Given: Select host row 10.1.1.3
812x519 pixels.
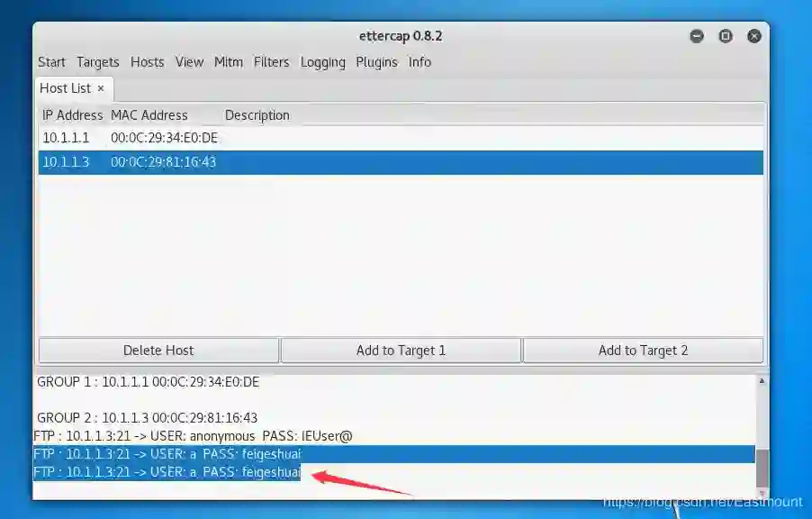Looking at the screenshot, I should click(401, 162).
